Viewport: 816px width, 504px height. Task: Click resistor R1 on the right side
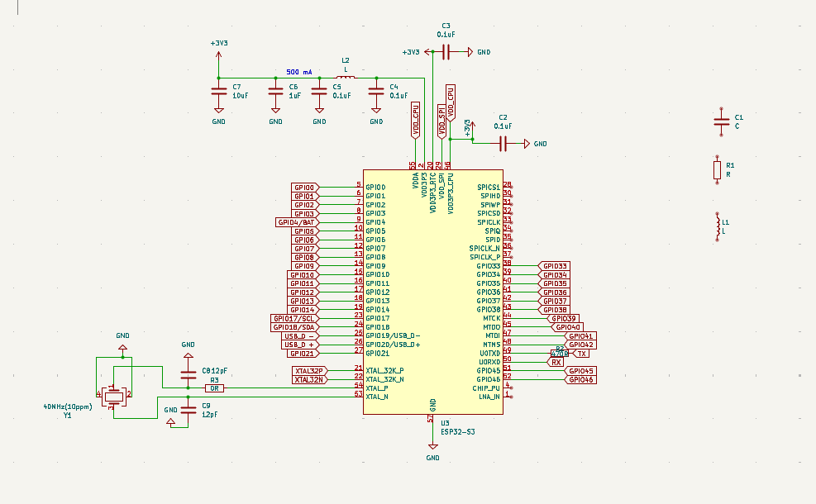point(715,169)
